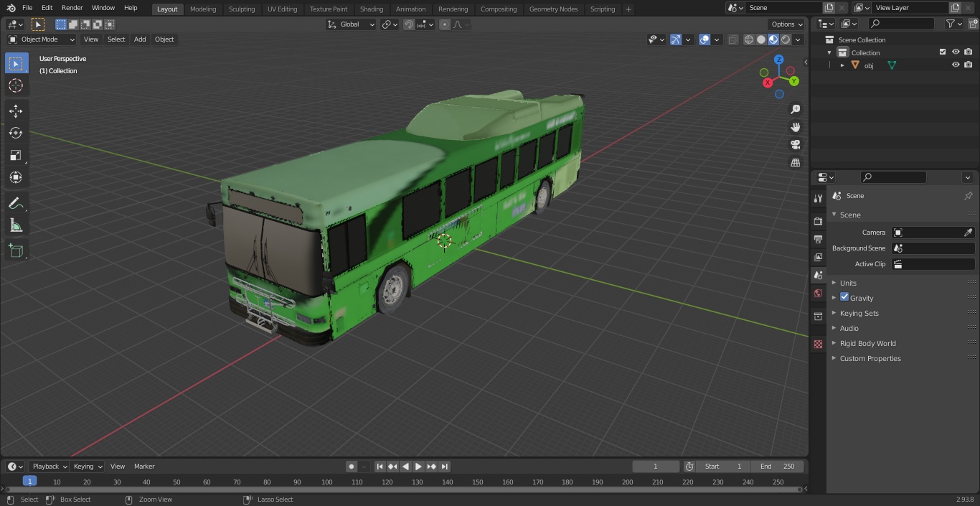980x506 pixels.
Task: Switch to rendered viewport shading
Action: [x=786, y=39]
